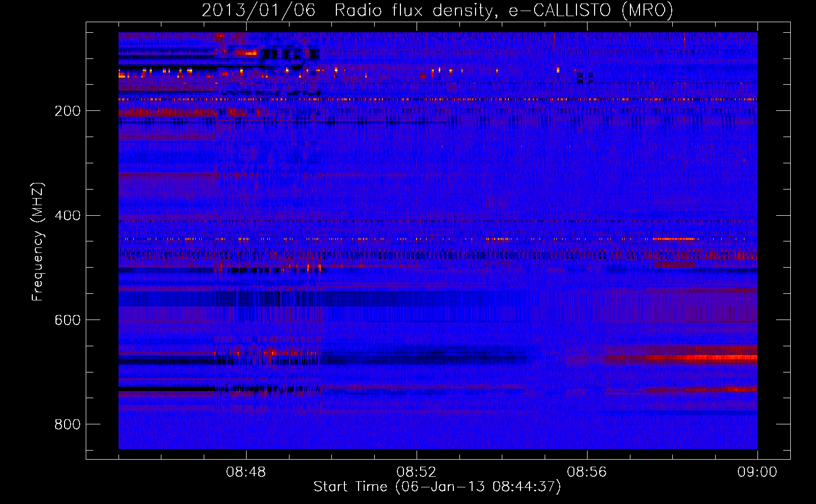Click the 08:48 time tick label
This screenshot has width=816, height=504.
(x=246, y=472)
